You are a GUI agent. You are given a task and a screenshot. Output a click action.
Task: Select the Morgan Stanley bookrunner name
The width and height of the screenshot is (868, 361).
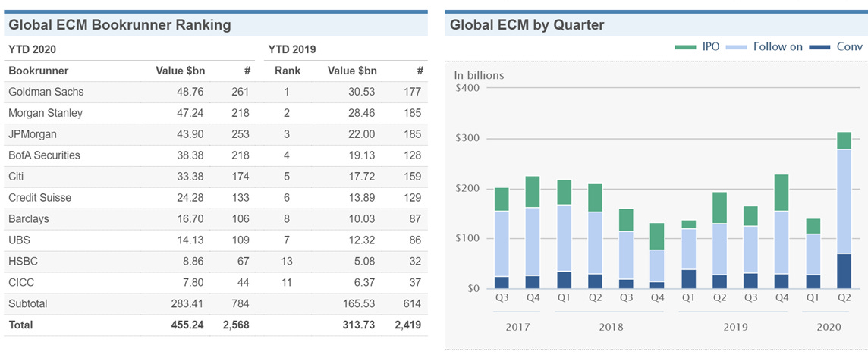coord(46,113)
